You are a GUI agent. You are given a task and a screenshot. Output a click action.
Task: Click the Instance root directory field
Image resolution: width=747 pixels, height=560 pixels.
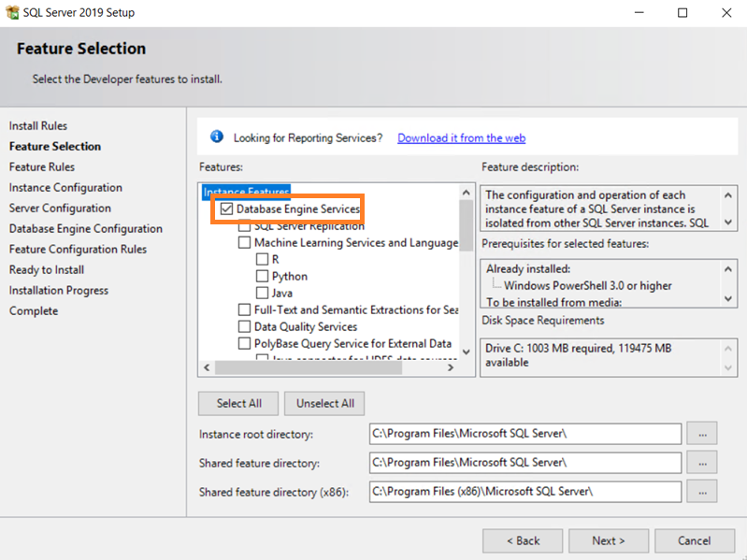(525, 434)
